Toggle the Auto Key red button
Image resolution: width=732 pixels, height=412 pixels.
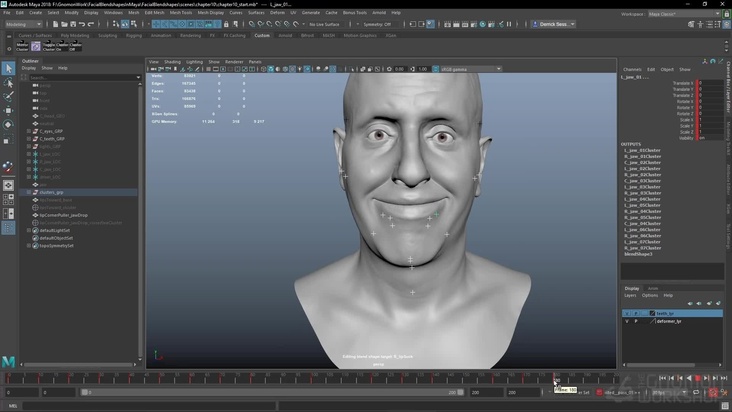tap(713, 392)
